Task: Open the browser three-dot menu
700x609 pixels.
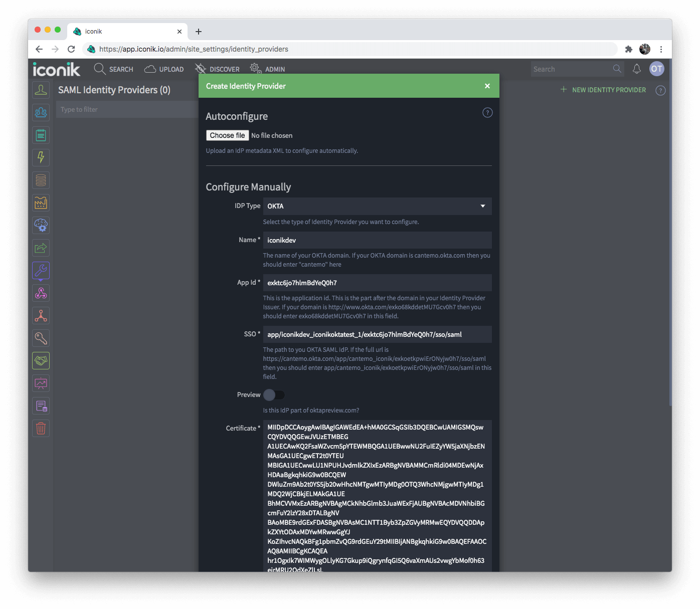Action: click(x=661, y=49)
